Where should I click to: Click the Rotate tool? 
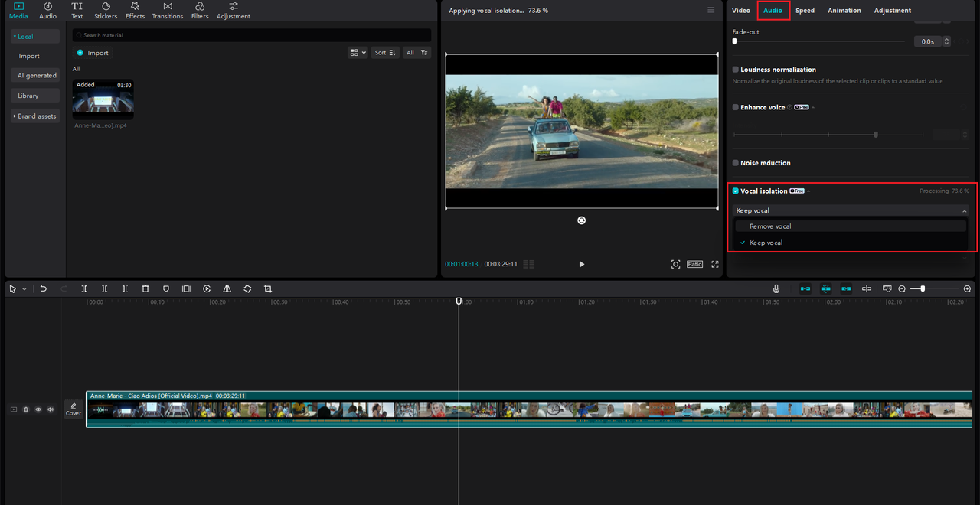click(x=247, y=288)
